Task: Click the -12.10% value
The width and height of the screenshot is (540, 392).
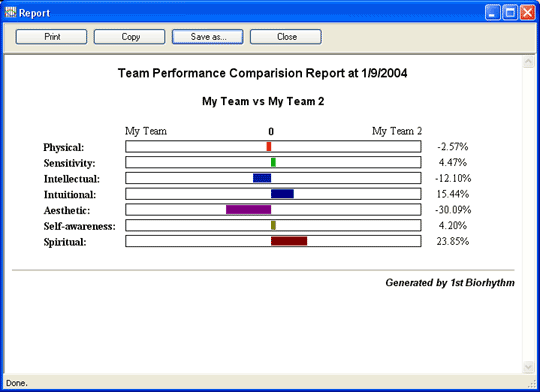Action: coord(453,178)
